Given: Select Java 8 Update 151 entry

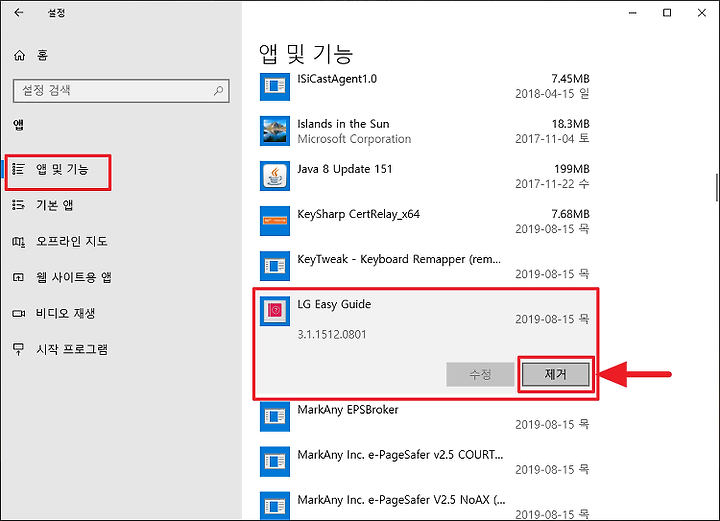Looking at the screenshot, I should [x=344, y=169].
